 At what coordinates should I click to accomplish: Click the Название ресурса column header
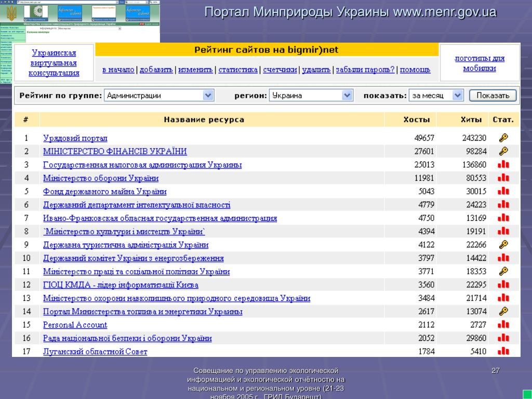pyautogui.click(x=204, y=119)
